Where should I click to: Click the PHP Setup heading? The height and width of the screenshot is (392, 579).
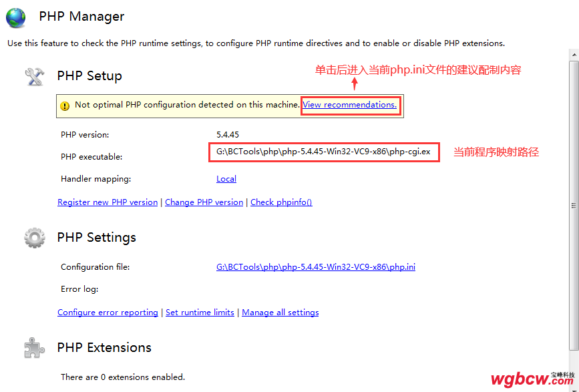click(89, 76)
